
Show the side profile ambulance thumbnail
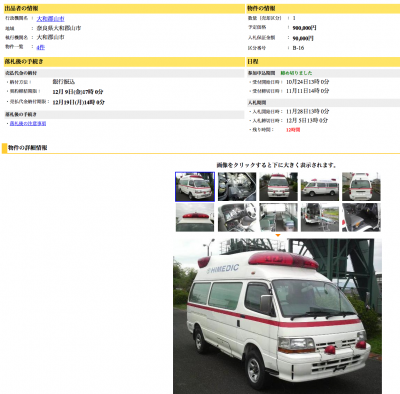click(x=320, y=187)
